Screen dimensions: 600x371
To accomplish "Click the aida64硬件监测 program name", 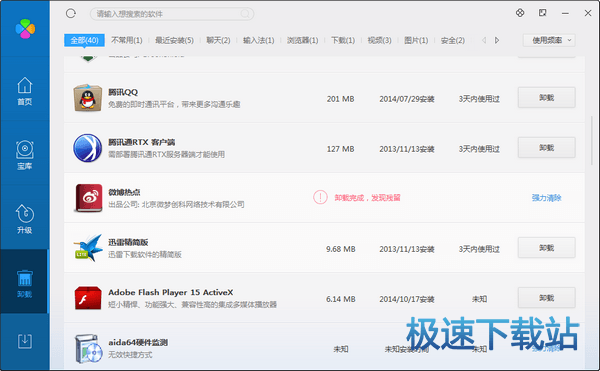I will tap(138, 343).
